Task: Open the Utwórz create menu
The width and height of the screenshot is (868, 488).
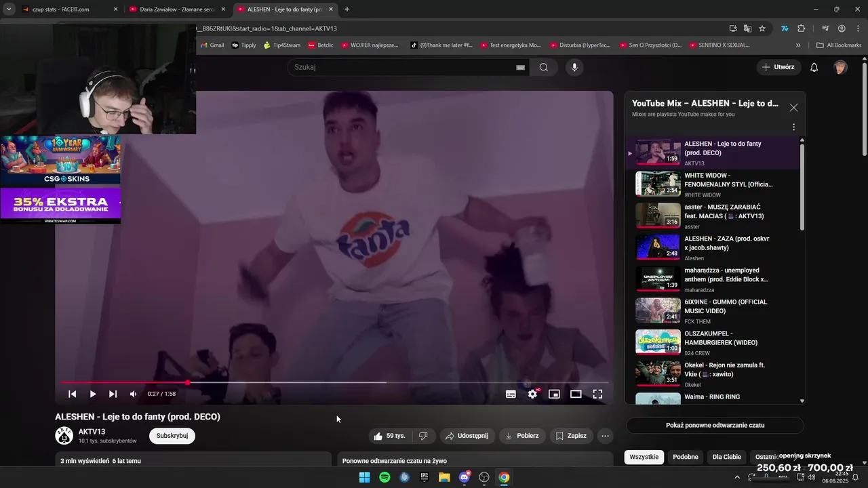Action: pyautogui.click(x=778, y=67)
